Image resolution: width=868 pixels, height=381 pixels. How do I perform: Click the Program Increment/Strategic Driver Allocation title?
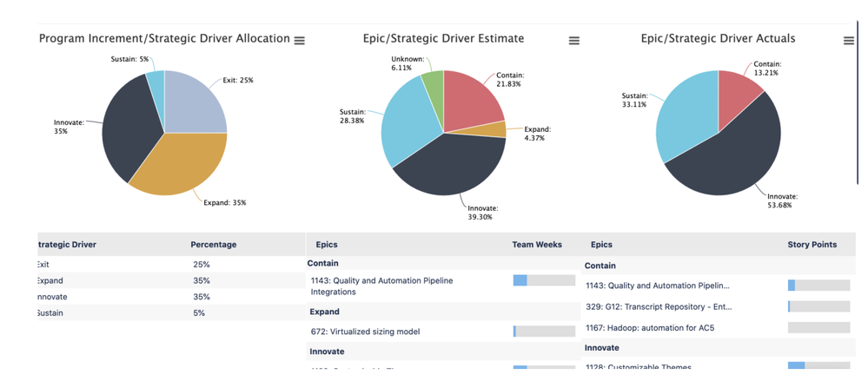coord(164,39)
